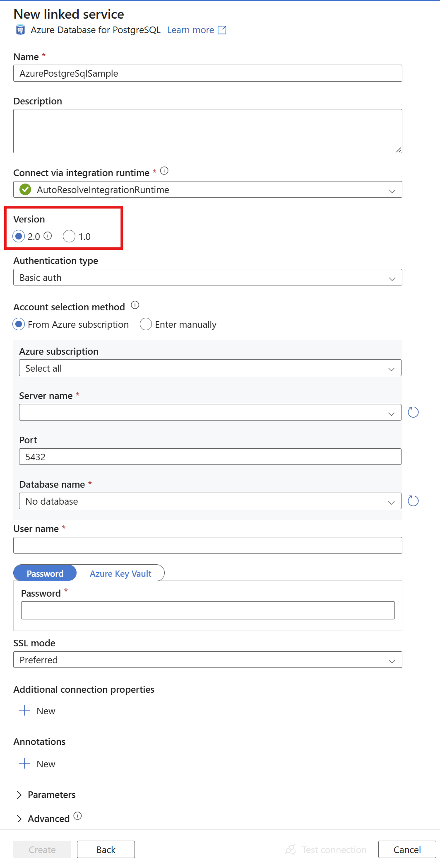This screenshot has width=440, height=868.
Task: Select the Password tab
Action: (45, 573)
